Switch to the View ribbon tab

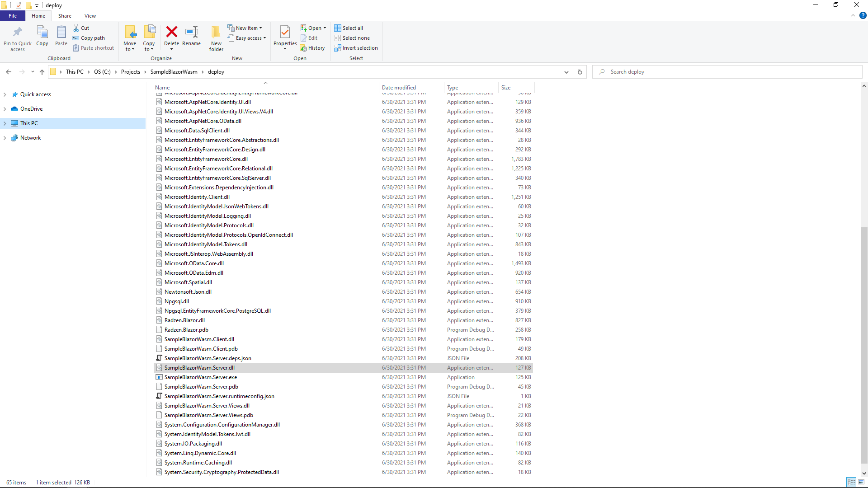pos(90,16)
